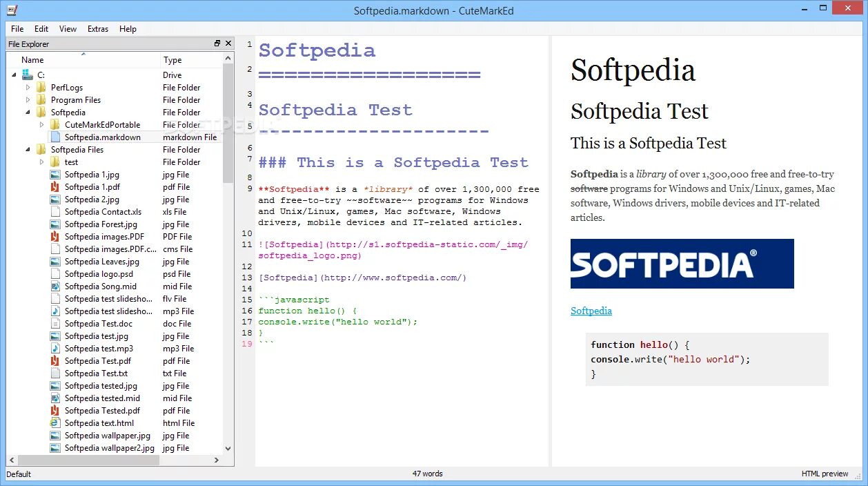Click the File Explorer vertical scrollbar thumb
Image resolution: width=868 pixels, height=486 pixels.
point(228,125)
